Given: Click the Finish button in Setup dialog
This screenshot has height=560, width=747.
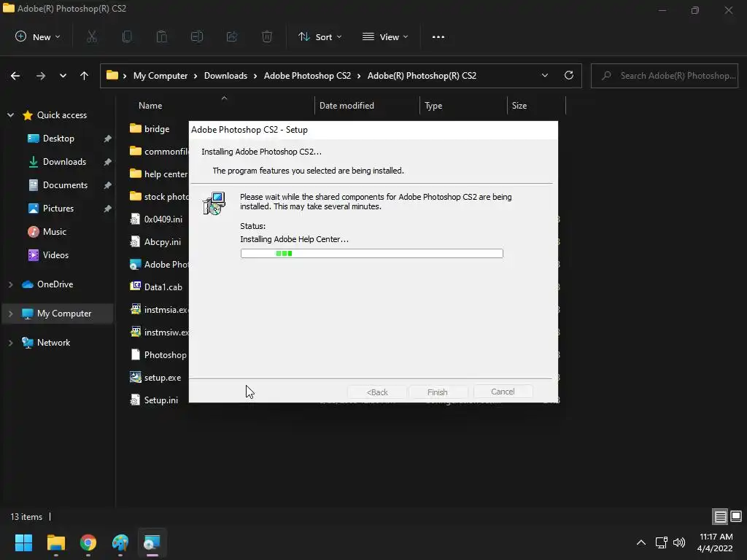Looking at the screenshot, I should point(438,392).
